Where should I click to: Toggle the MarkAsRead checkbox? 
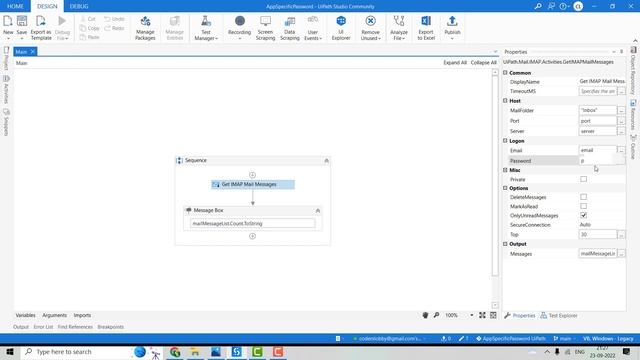(x=584, y=206)
